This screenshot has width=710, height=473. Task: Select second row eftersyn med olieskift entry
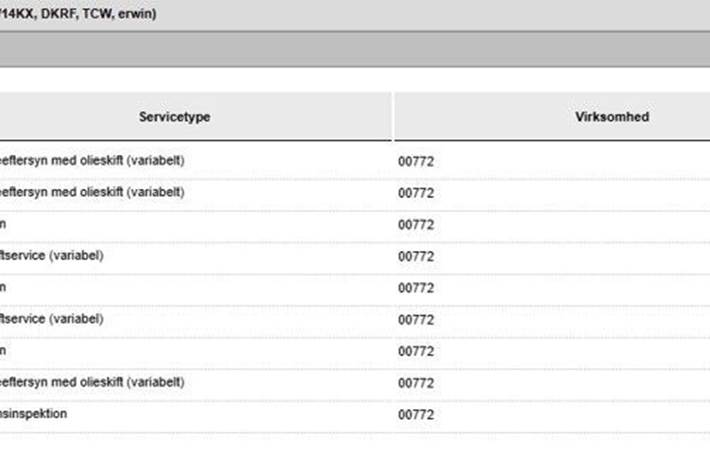click(x=92, y=192)
